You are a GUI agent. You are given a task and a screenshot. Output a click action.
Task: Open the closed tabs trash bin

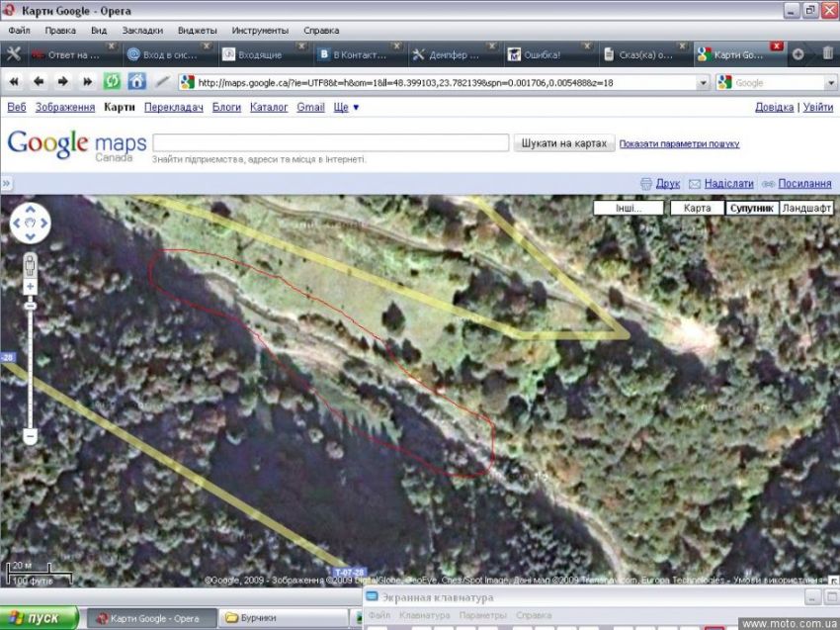[828, 53]
